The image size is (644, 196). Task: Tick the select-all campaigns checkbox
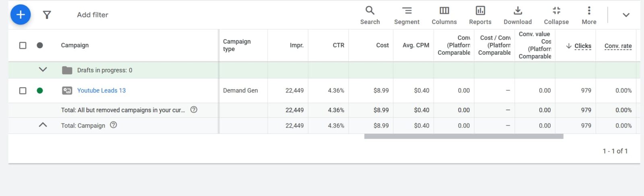pyautogui.click(x=23, y=45)
